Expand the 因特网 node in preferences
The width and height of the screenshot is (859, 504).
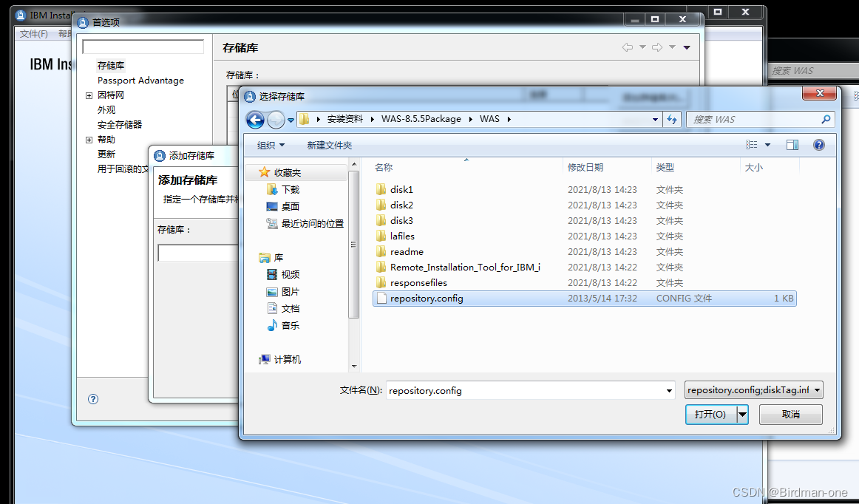tap(89, 95)
